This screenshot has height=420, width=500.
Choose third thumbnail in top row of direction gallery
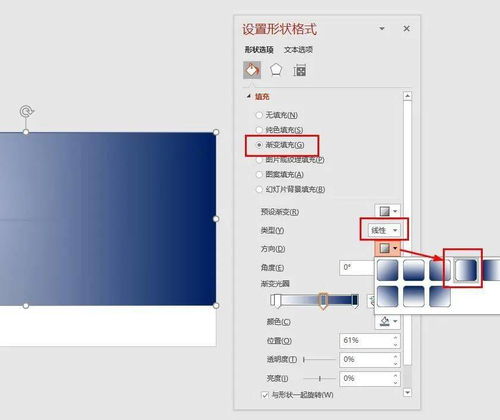(x=440, y=270)
